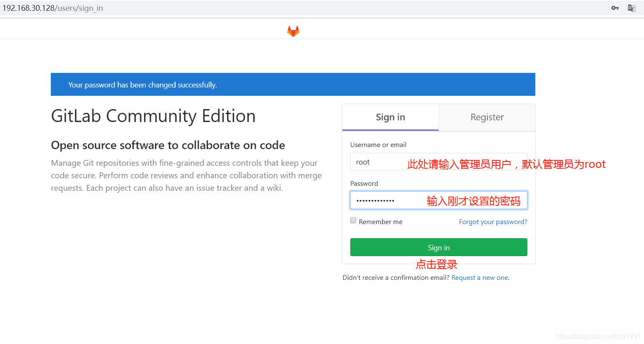
Task: Click the saved-password key icon in the address bar
Action: point(615,8)
